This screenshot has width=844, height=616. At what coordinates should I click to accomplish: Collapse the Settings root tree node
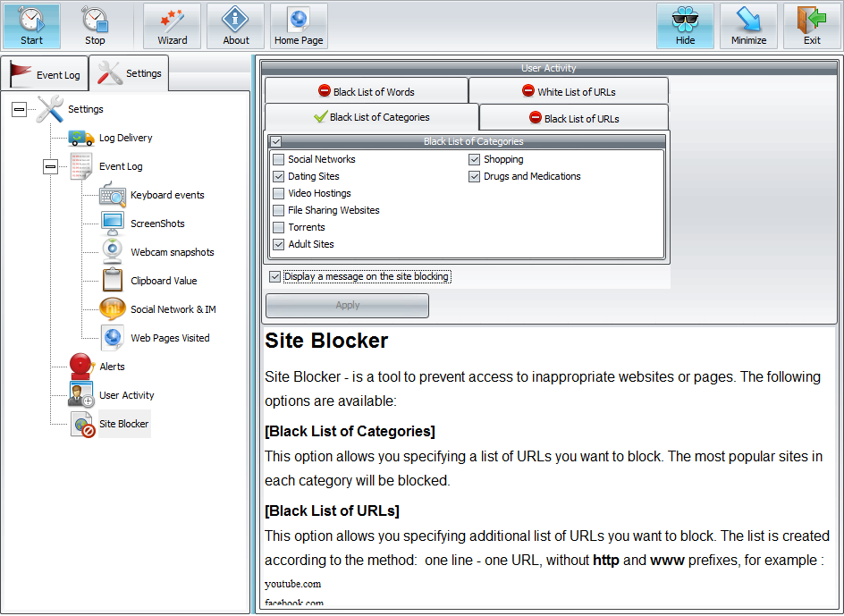[x=19, y=109]
